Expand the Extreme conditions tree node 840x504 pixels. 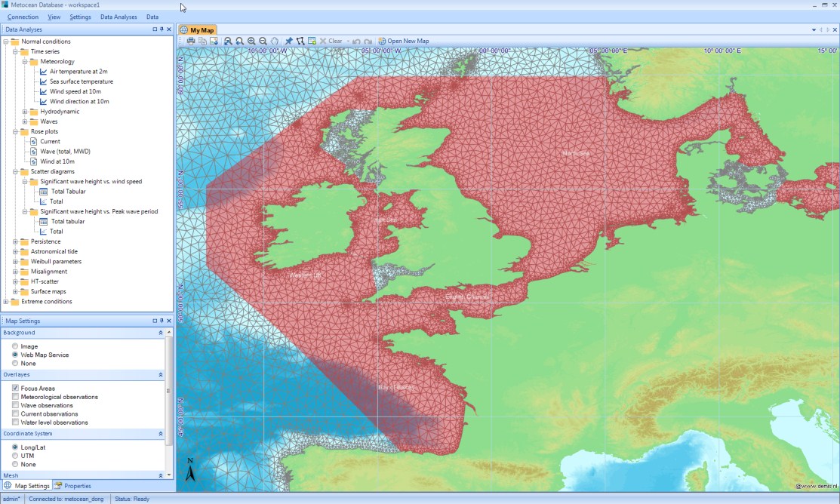[6, 302]
